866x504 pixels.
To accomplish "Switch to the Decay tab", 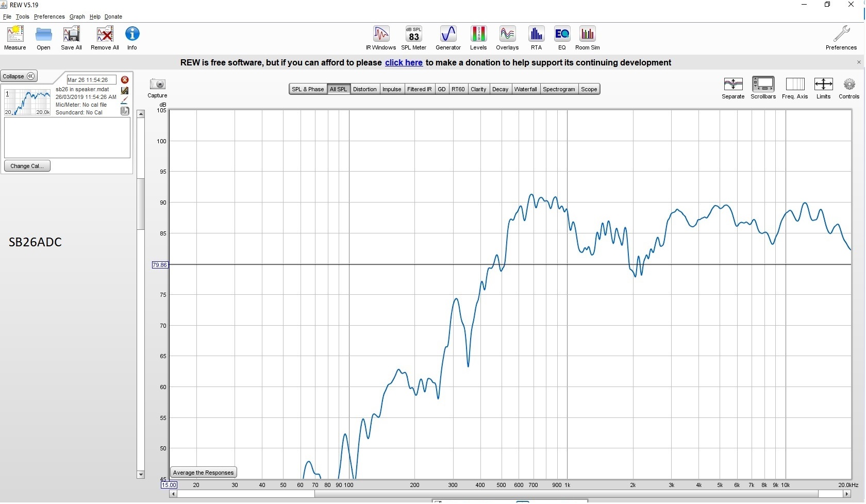I will coord(500,89).
